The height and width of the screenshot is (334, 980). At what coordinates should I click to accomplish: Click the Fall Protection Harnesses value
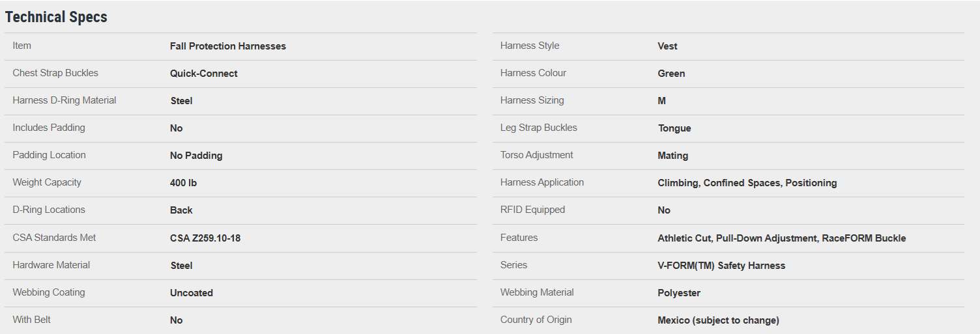click(227, 46)
